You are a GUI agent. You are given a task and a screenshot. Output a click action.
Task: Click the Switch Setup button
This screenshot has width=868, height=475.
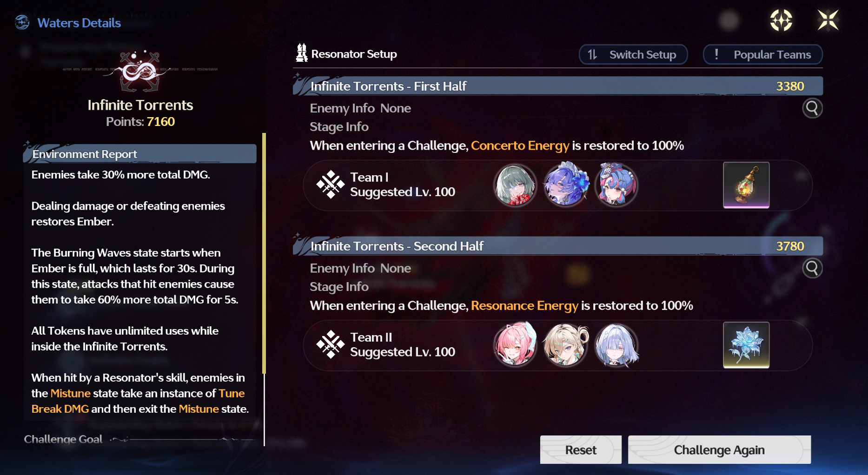pyautogui.click(x=633, y=54)
